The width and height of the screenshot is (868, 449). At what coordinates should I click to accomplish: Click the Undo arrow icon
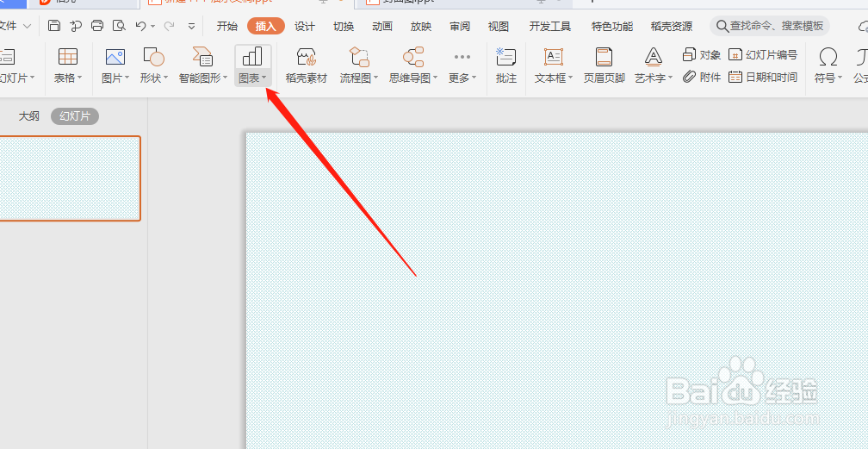pyautogui.click(x=140, y=26)
